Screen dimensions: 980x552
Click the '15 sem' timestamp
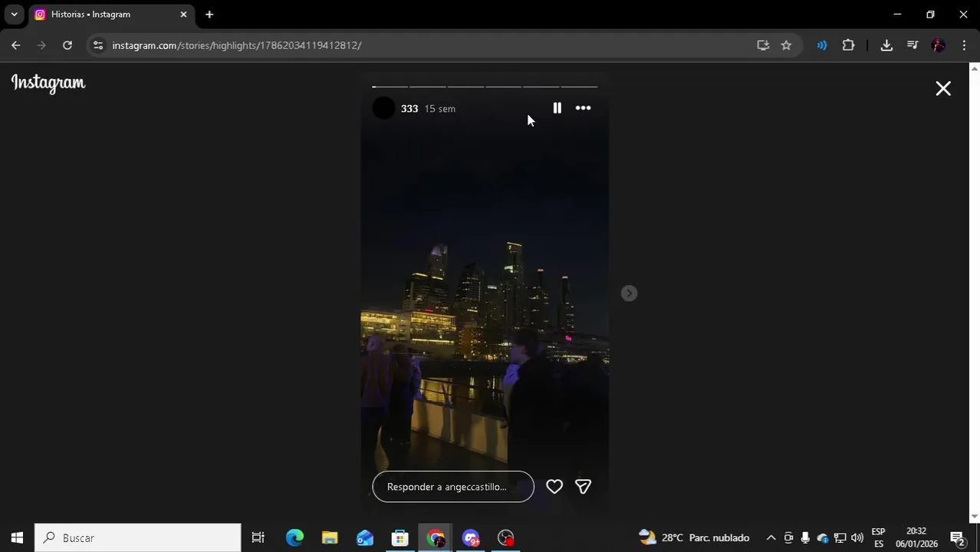(440, 109)
